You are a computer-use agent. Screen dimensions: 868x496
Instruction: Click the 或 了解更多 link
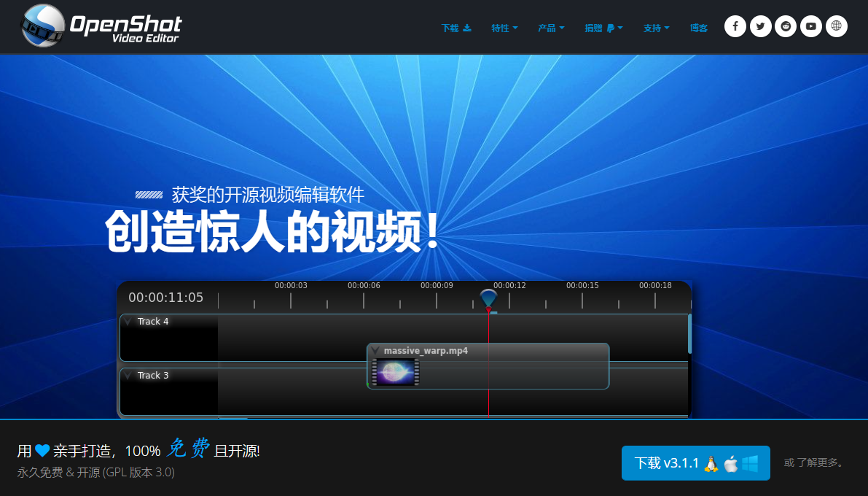pos(814,462)
